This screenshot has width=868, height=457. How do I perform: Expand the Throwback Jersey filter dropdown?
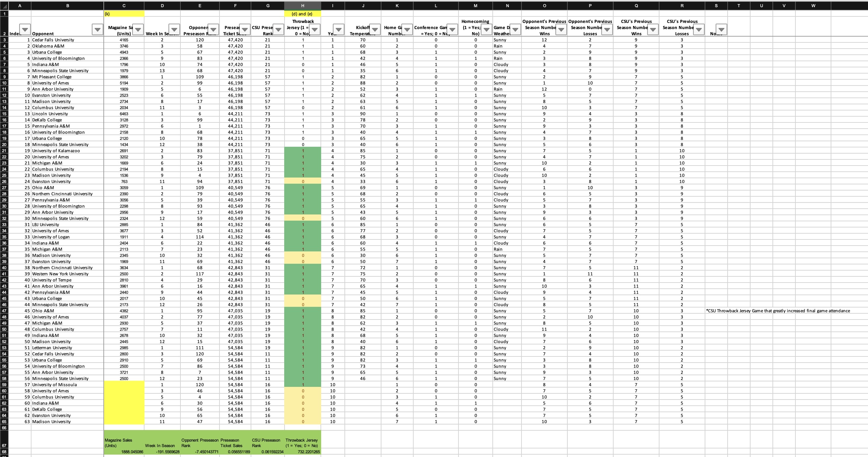point(315,30)
